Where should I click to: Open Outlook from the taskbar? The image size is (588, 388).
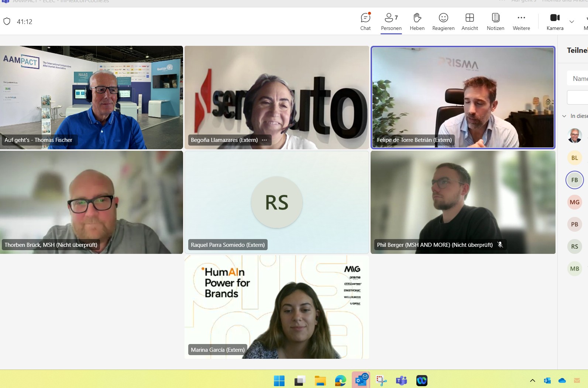[x=361, y=380]
